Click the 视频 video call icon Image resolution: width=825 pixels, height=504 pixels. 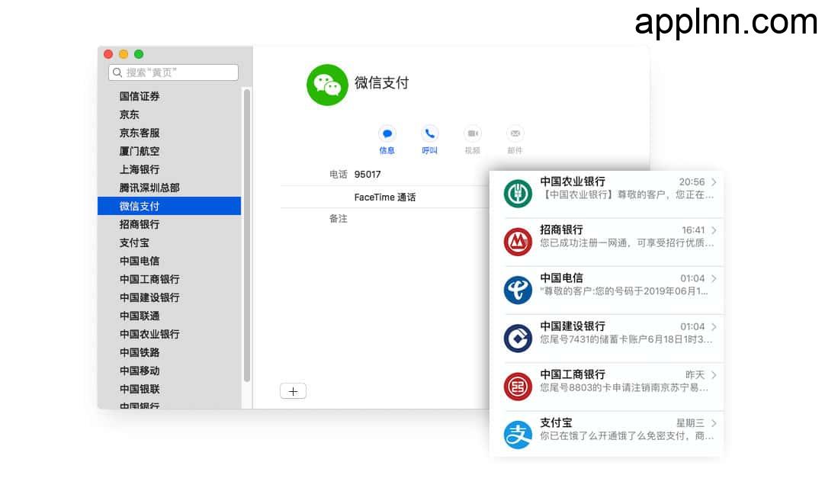(473, 133)
